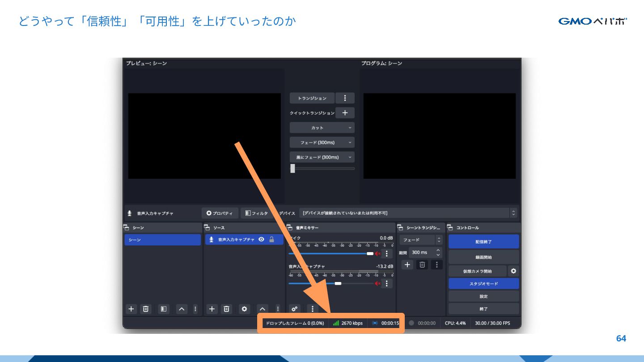This screenshot has height=362, width=644.
Task: Click the 録画開始 start recording button
Action: (483, 257)
